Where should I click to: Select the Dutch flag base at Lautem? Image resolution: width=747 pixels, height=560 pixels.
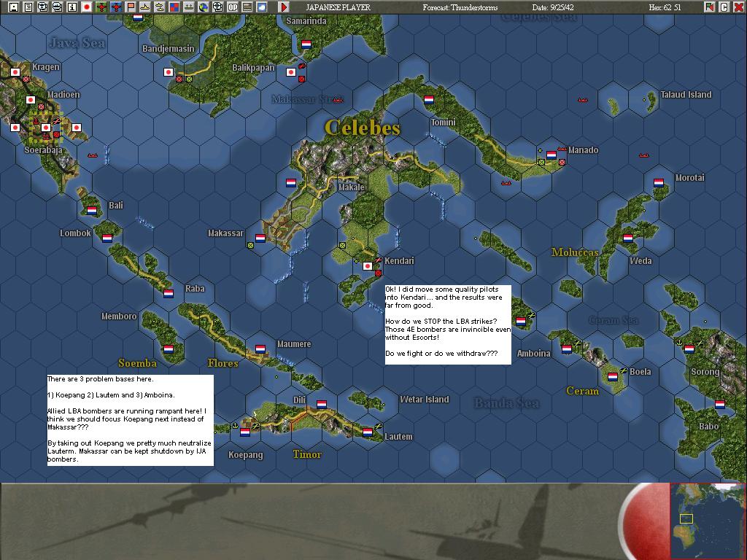(x=368, y=432)
